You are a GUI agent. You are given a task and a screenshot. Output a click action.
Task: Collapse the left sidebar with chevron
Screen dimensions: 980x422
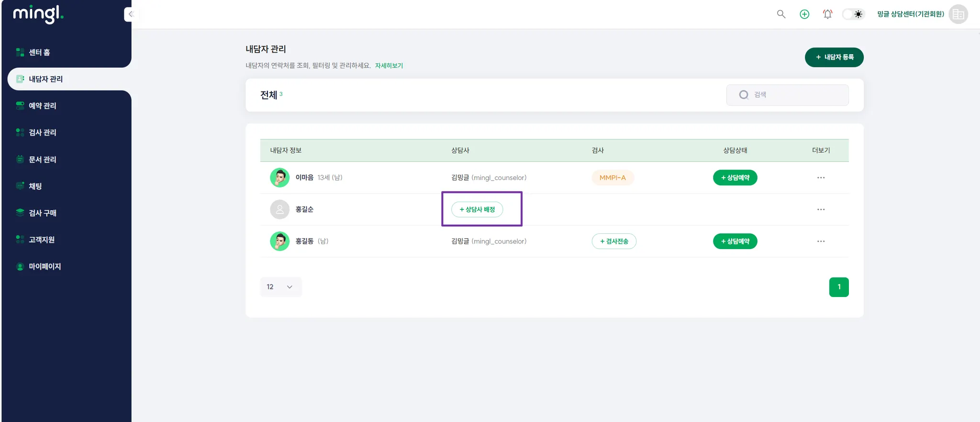(x=130, y=14)
